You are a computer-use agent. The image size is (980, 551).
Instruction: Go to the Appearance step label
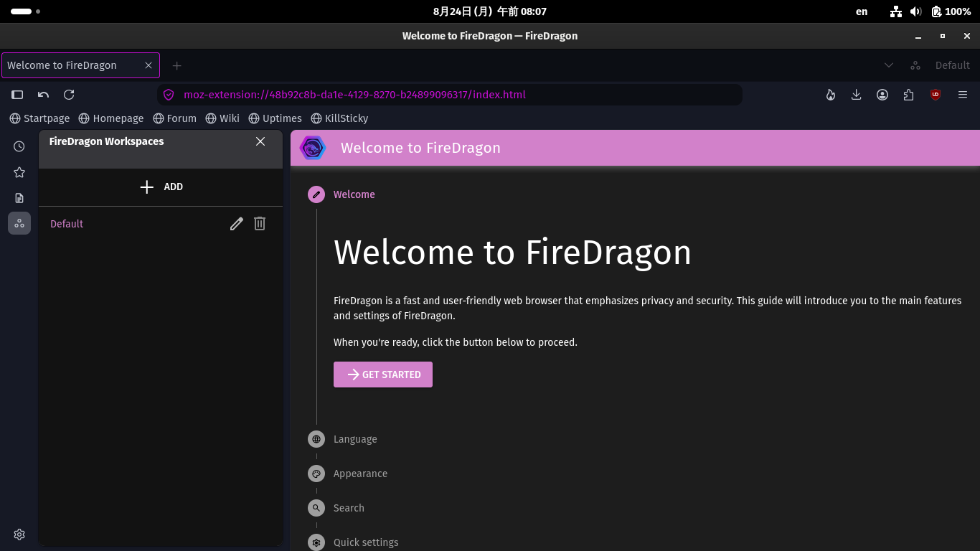360,474
